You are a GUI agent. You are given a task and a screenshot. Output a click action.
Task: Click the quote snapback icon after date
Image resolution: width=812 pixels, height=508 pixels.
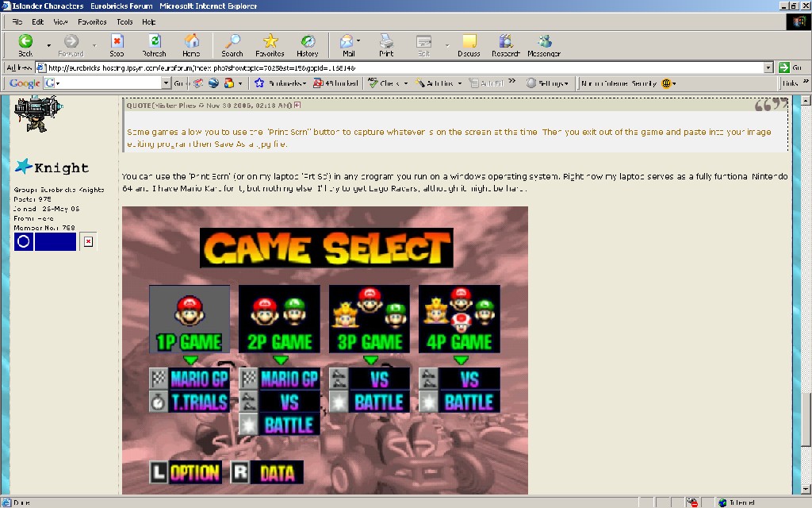click(x=297, y=106)
